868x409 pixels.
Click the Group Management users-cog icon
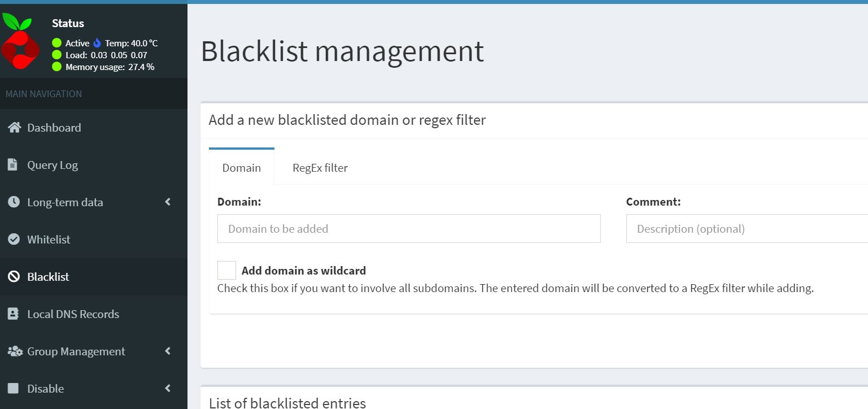(15, 351)
